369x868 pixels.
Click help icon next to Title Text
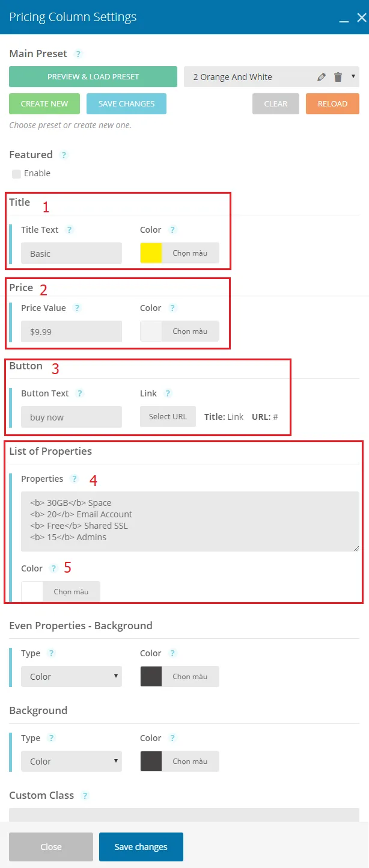click(x=70, y=230)
